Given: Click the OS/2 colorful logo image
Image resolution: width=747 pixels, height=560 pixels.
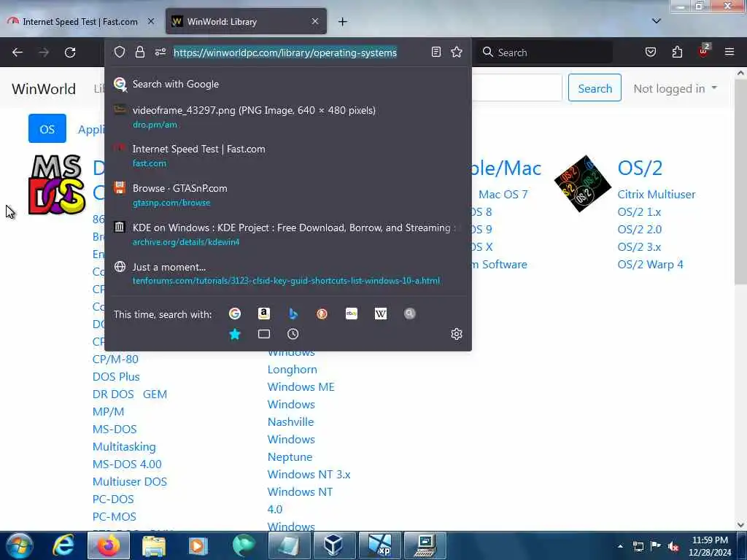Looking at the screenshot, I should click(x=583, y=183).
